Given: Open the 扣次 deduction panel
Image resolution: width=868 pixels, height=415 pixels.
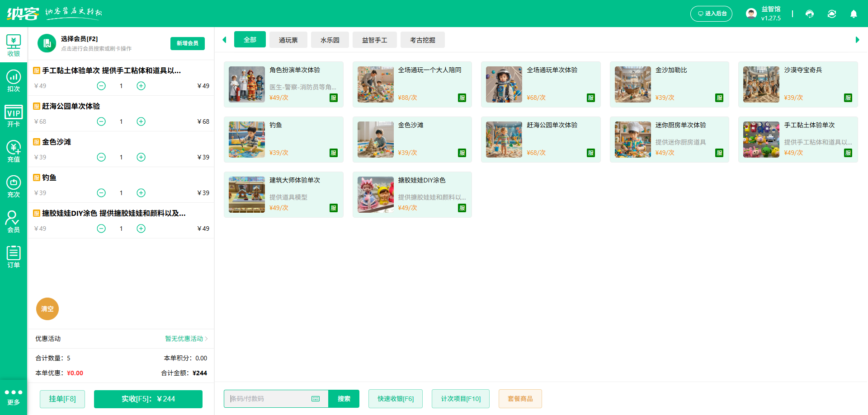Looking at the screenshot, I should (14, 79).
